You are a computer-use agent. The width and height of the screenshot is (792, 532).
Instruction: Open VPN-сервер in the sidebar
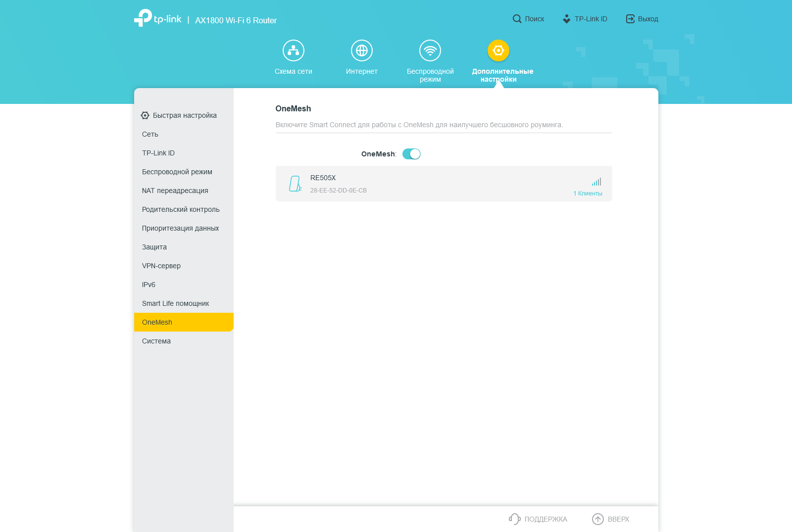click(x=184, y=266)
